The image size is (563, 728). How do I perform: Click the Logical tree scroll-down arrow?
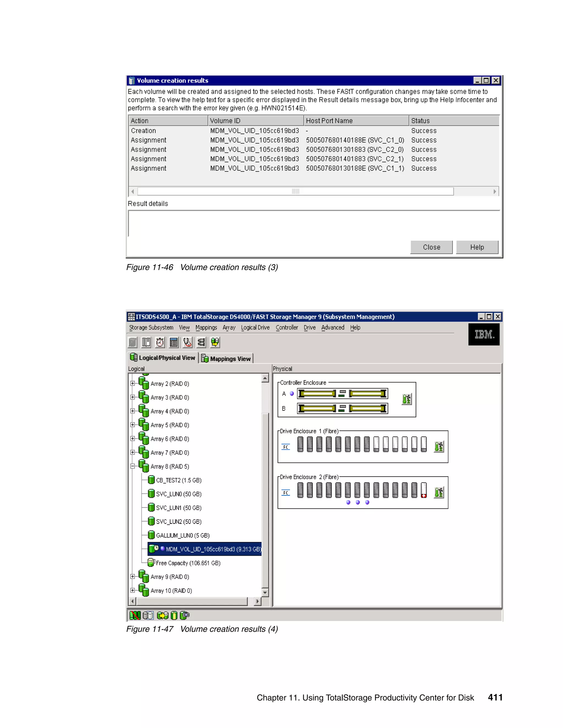click(x=265, y=592)
